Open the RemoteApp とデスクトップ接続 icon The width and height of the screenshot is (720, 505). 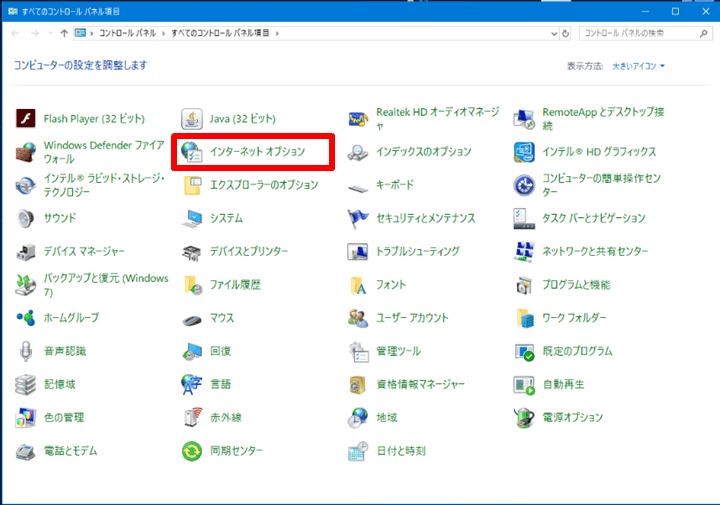(524, 119)
